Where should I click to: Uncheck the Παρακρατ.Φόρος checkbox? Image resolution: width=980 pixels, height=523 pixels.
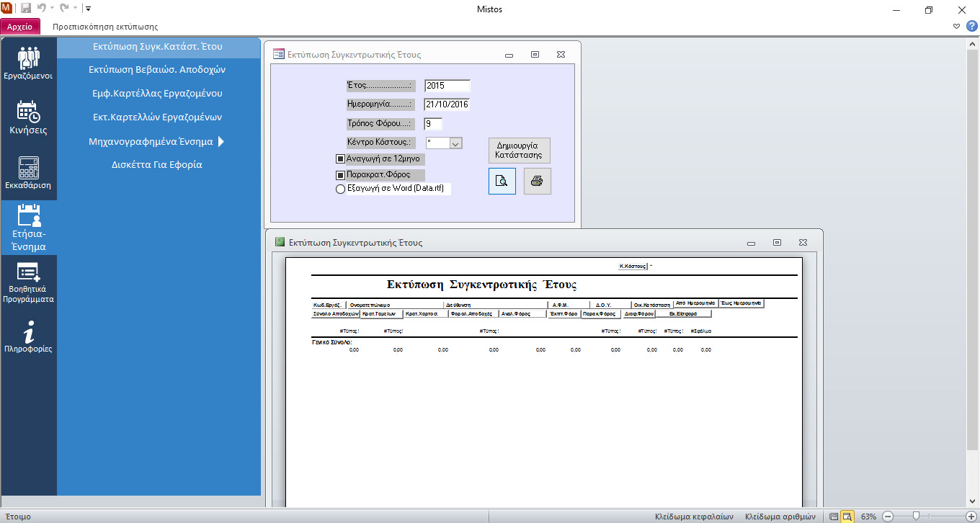[x=341, y=174]
